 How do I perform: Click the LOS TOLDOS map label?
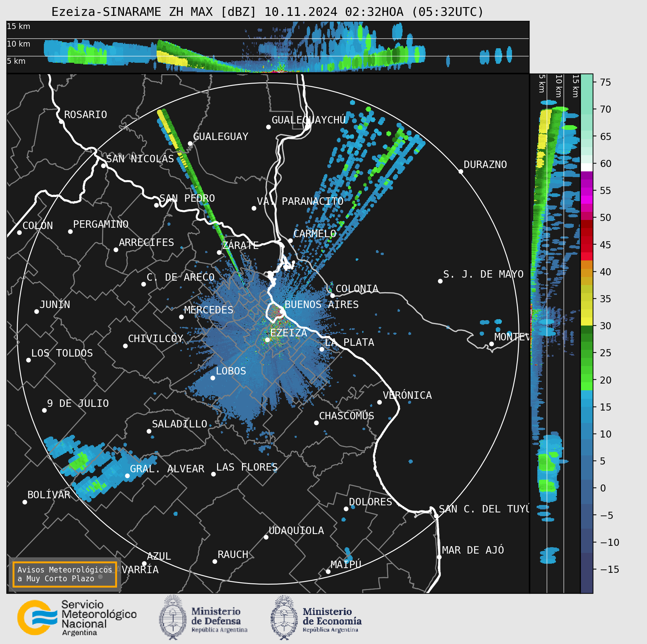click(x=62, y=353)
